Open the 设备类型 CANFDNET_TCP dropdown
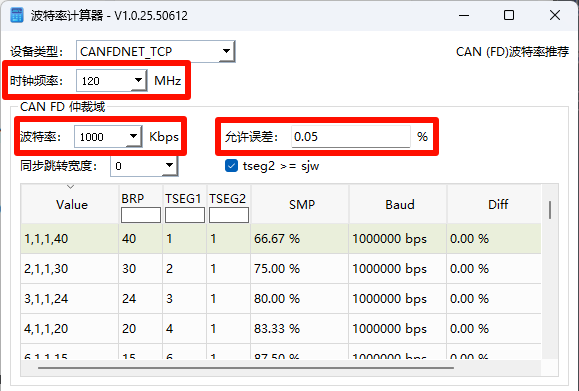579x391 pixels. (155, 51)
